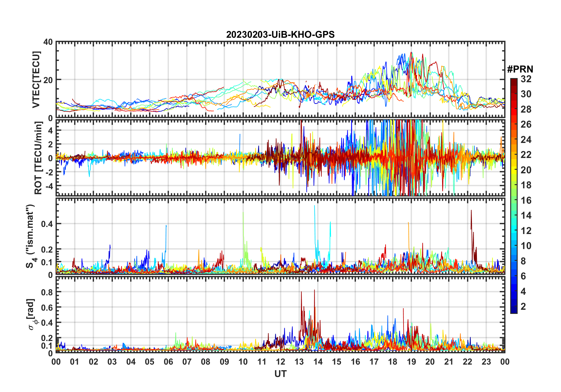Click the plot title 20230203-UiB-KHO-GPS

point(280,34)
